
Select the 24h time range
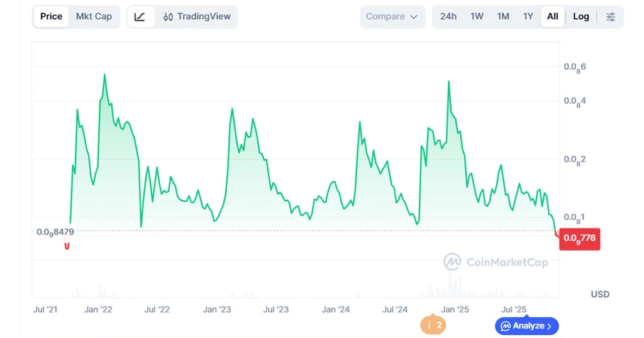[x=448, y=17]
